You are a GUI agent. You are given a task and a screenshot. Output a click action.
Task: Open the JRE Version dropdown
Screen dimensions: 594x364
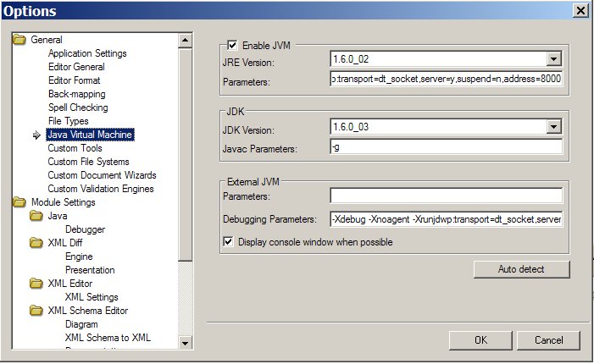pyautogui.click(x=553, y=59)
